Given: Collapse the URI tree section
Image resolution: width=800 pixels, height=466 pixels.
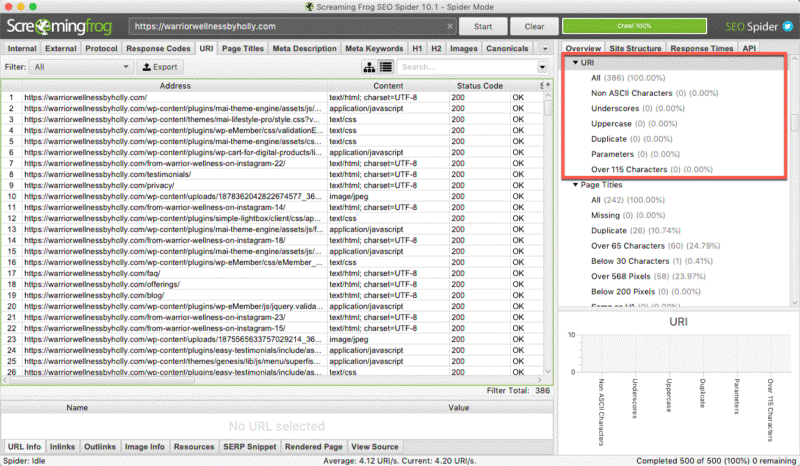Looking at the screenshot, I should [576, 62].
